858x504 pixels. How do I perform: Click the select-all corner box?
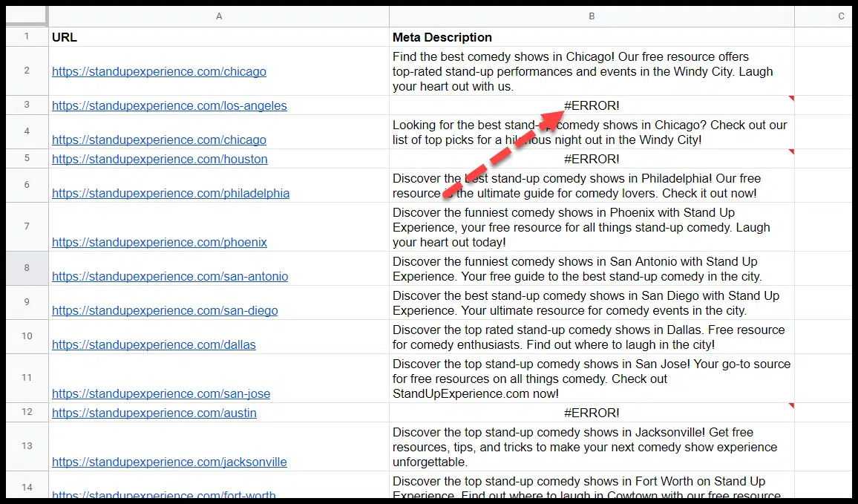[x=27, y=16]
